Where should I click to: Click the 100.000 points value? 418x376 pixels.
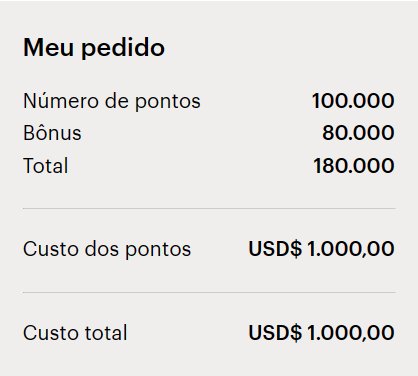353,101
